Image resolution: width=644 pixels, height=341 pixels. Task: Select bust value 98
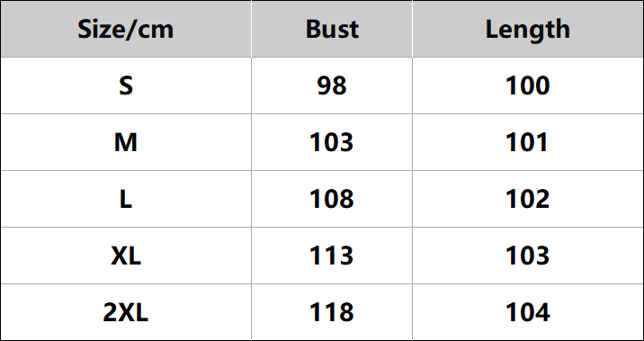332,85
